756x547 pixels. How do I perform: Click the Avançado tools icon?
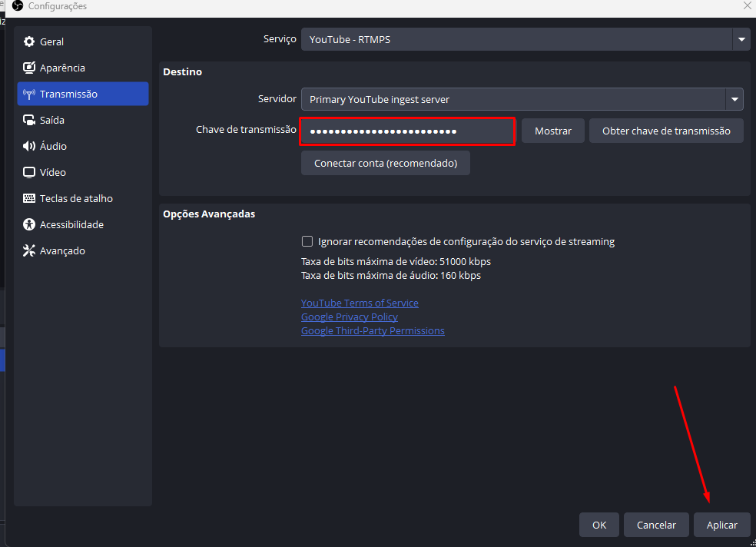point(29,250)
